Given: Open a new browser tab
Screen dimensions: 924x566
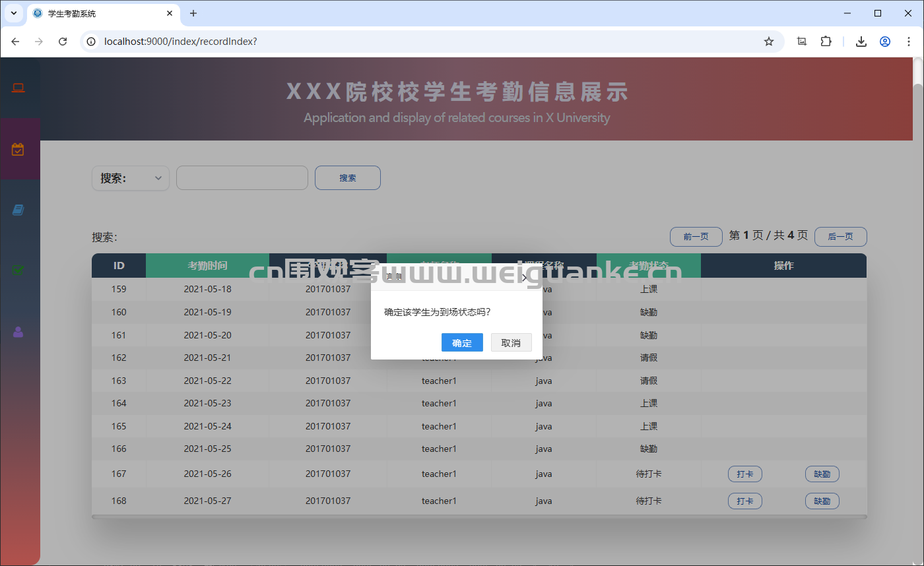Looking at the screenshot, I should [x=193, y=13].
